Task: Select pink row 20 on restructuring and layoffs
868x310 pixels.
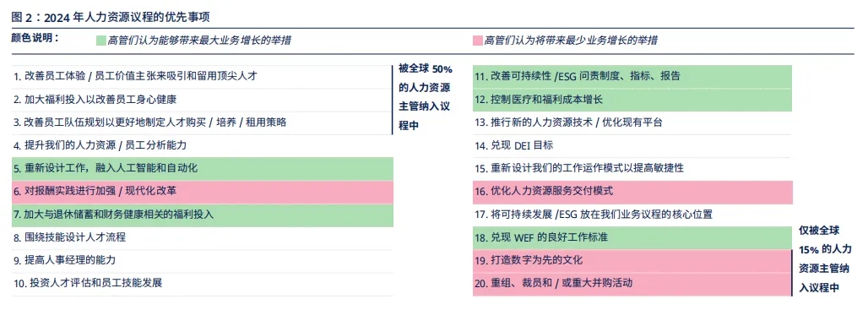Action: (x=632, y=284)
